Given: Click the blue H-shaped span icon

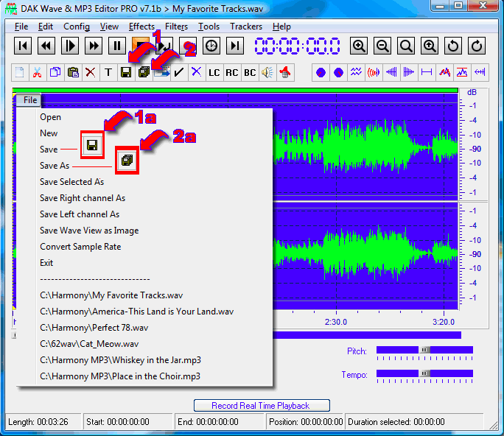Looking at the screenshot, I should 427,72.
